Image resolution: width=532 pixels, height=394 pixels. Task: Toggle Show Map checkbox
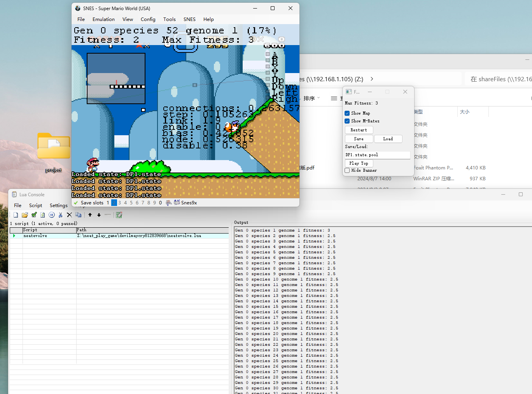347,113
